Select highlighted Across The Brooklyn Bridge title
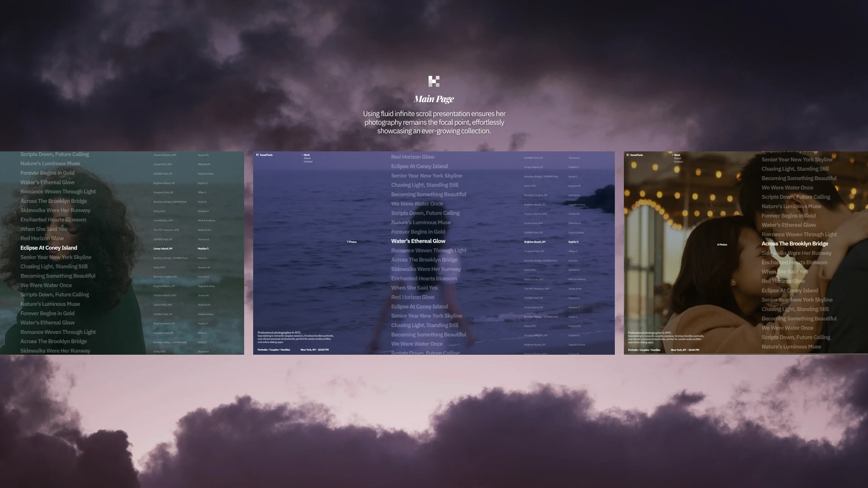This screenshot has width=868, height=488. [795, 244]
